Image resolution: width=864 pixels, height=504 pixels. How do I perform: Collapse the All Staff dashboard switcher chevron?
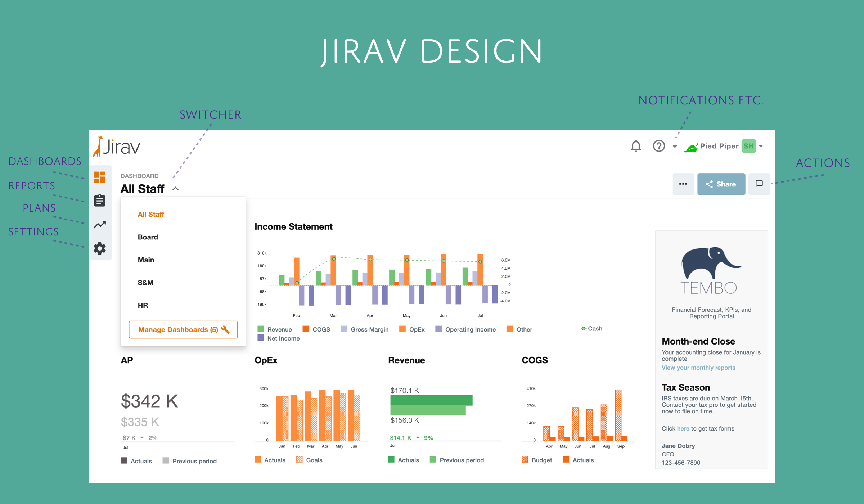[x=175, y=189]
